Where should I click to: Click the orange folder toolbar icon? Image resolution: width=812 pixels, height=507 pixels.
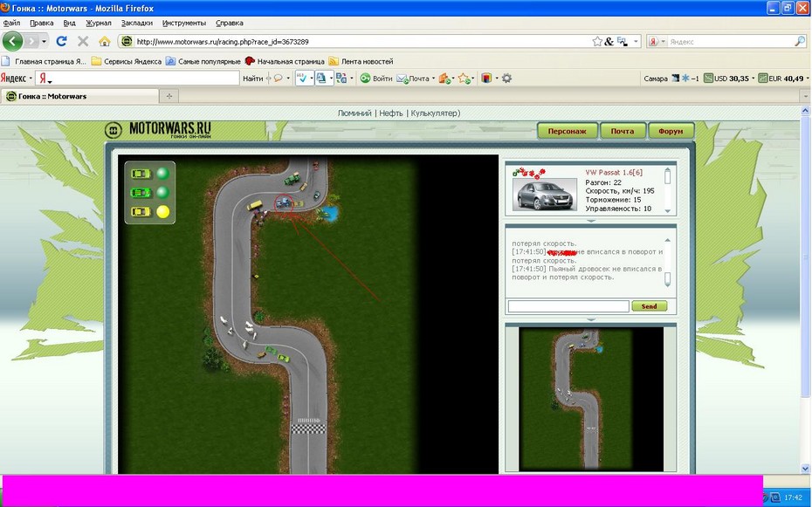pyautogui.click(x=444, y=79)
